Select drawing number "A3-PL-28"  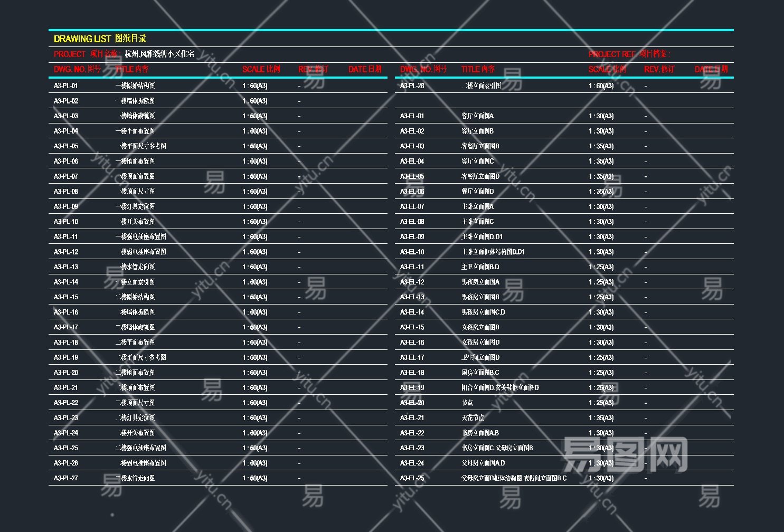pyautogui.click(x=412, y=85)
